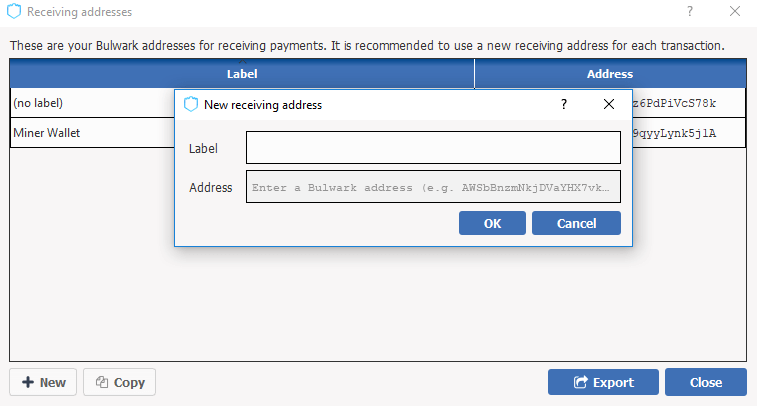
Task: Click the Export button
Action: pyautogui.click(x=603, y=382)
